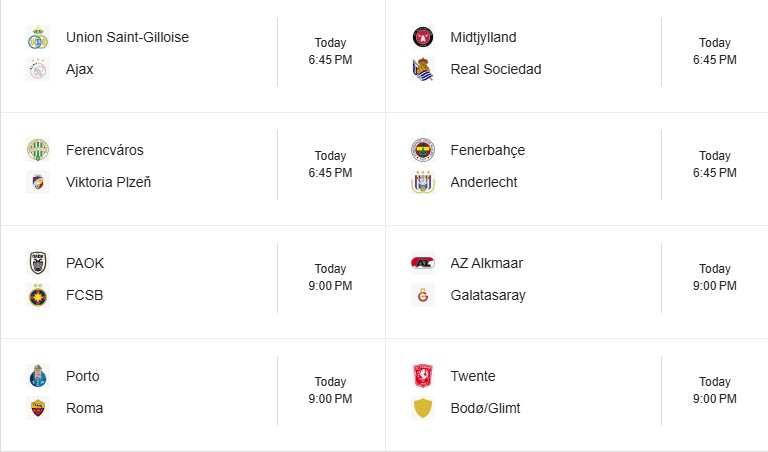Select the Fenerbahçe club logo
This screenshot has height=452, width=768.
coord(423,151)
